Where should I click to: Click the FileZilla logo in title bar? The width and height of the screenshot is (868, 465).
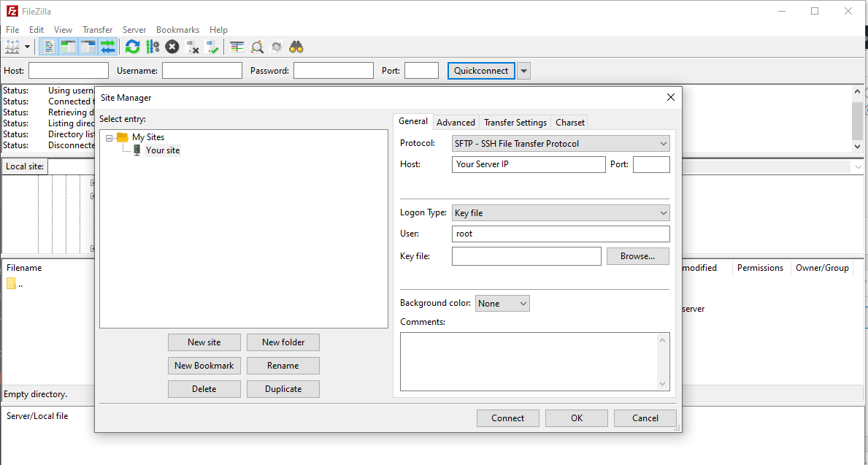click(12, 11)
